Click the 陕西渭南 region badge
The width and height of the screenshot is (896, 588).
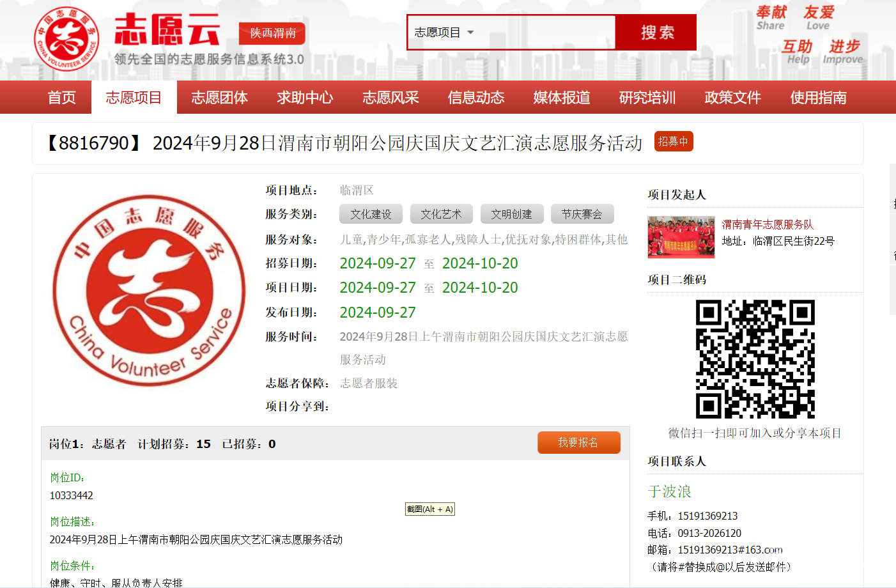tap(272, 33)
